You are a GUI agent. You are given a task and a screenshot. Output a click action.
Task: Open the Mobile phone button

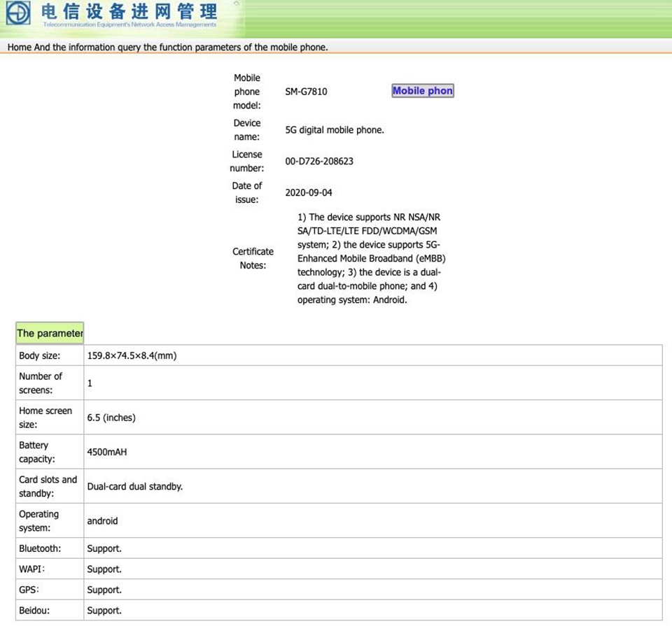pyautogui.click(x=423, y=91)
